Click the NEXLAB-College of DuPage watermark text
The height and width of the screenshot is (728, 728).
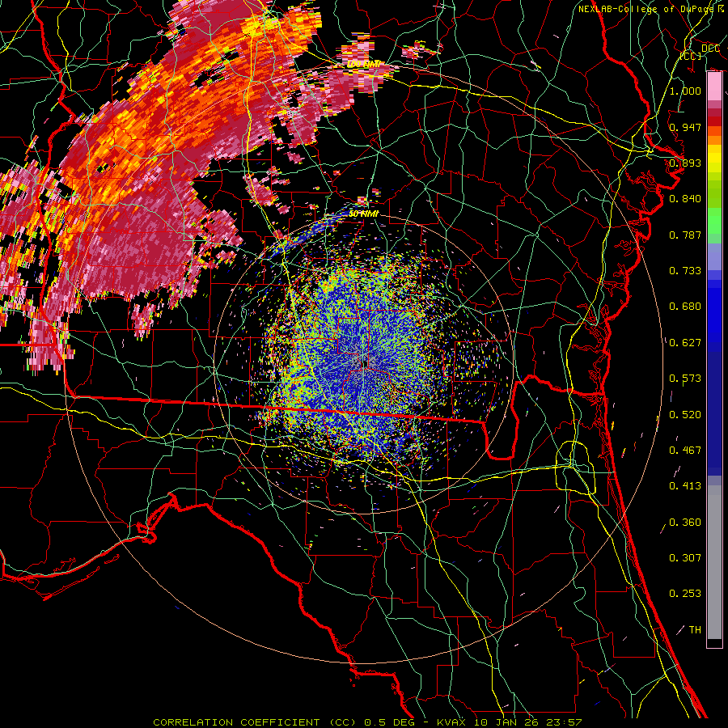(x=651, y=9)
